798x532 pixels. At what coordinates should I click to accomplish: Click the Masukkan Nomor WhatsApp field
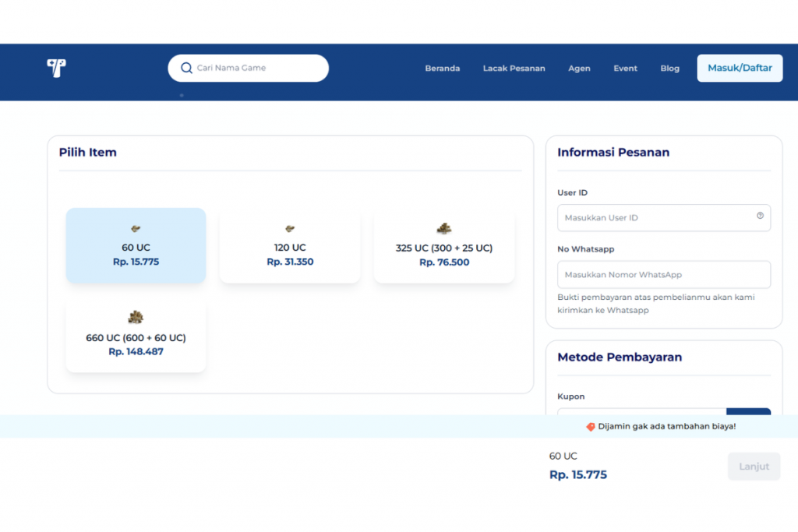click(x=664, y=275)
